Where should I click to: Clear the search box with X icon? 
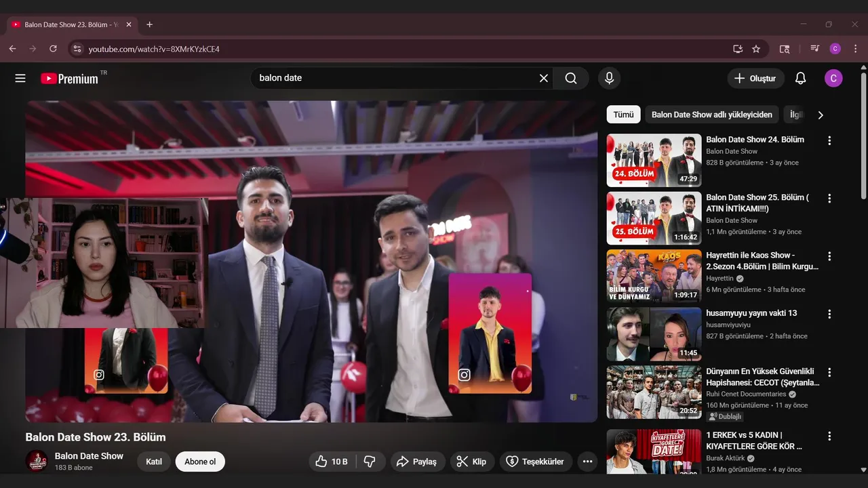click(544, 78)
